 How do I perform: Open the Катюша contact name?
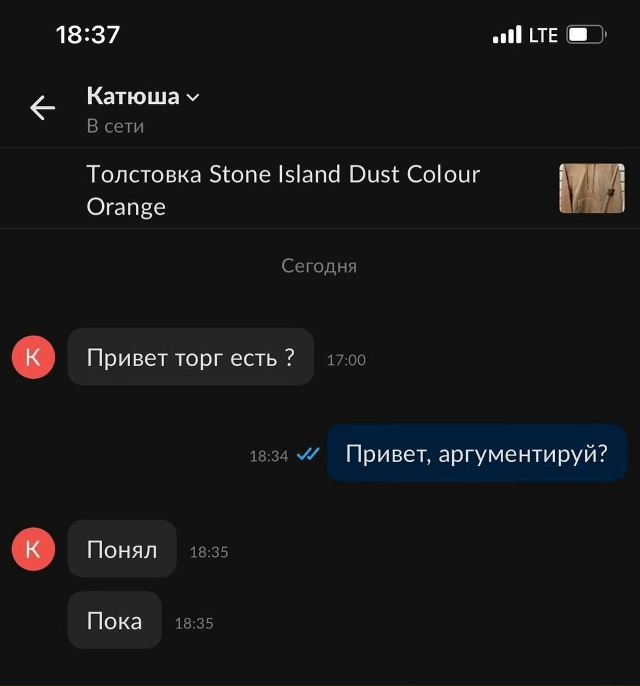click(x=133, y=96)
